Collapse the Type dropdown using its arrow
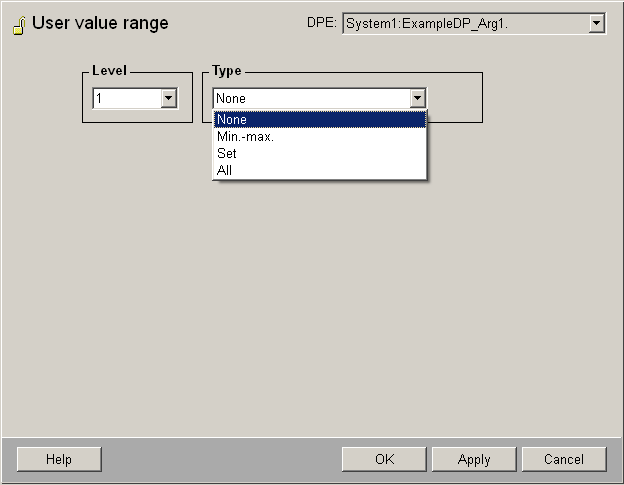The height and width of the screenshot is (485, 624). tap(418, 98)
